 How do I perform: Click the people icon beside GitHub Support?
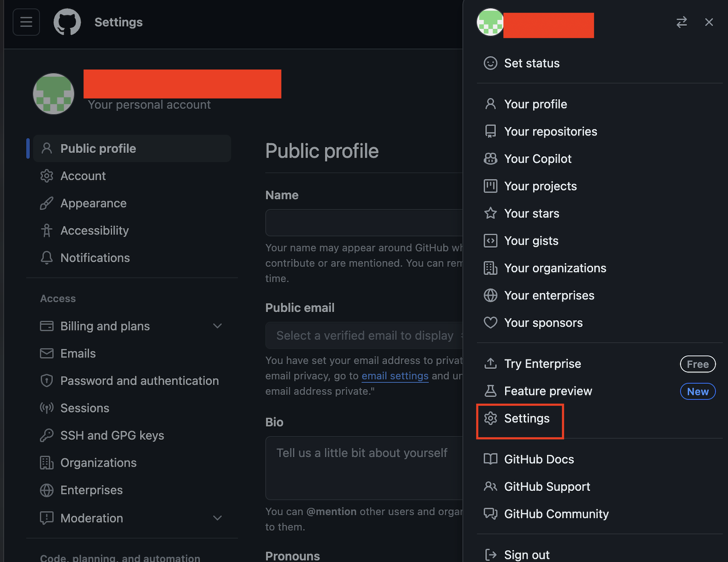click(x=490, y=487)
